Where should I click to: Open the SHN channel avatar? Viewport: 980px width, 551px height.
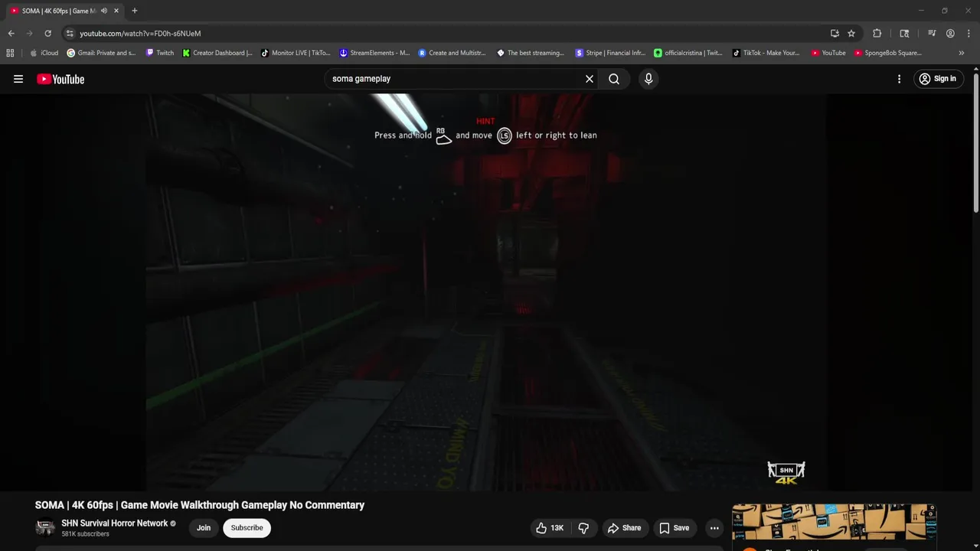click(46, 527)
